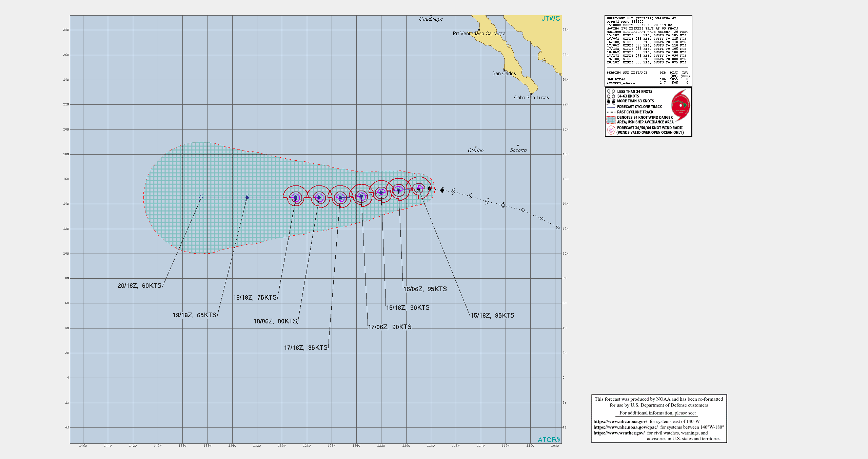Viewport: 868px width, 459px height.
Task: Click the red JTWC hurricane logo in the legend
Action: [x=681, y=105]
